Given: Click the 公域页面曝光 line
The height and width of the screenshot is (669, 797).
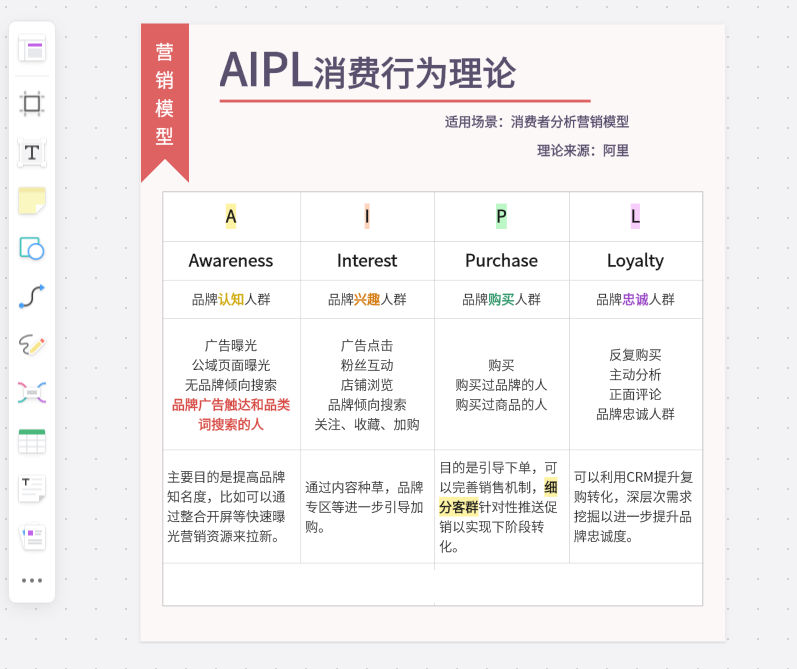Looking at the screenshot, I should pyautogui.click(x=231, y=366).
